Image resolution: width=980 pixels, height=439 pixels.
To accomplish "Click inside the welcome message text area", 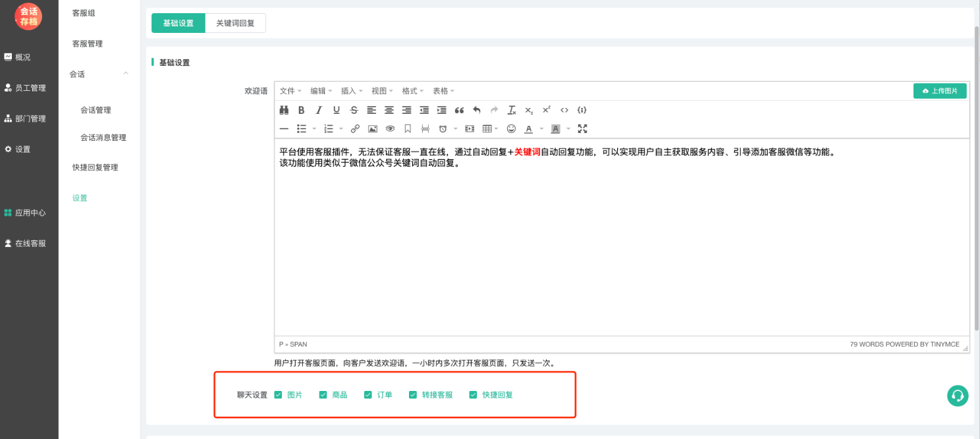I will pyautogui.click(x=621, y=250).
